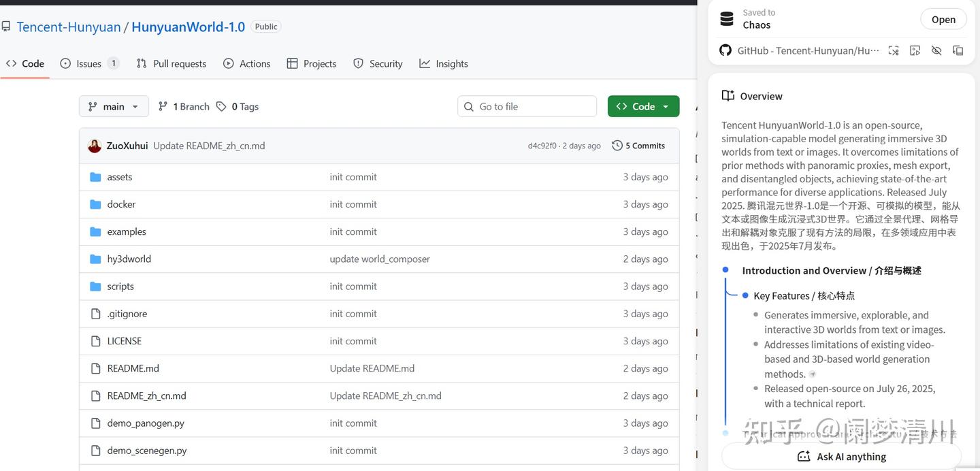
Task: Toggle the crossed-eye visibility icon
Action: click(936, 50)
